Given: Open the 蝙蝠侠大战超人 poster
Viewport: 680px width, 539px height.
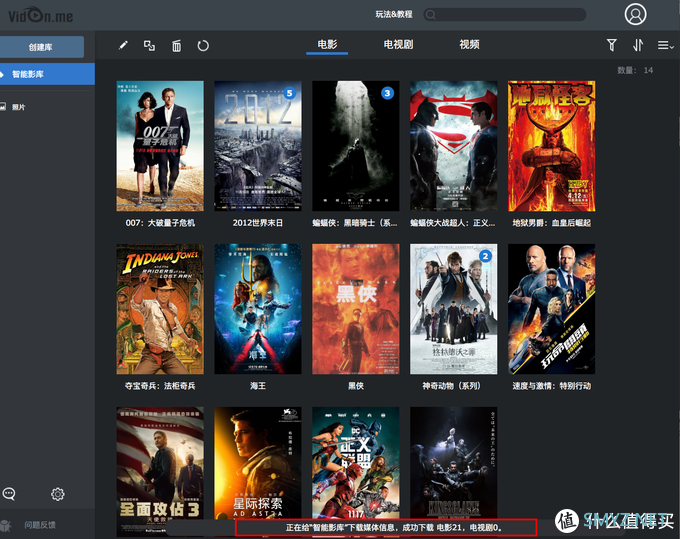Looking at the screenshot, I should coord(454,146).
